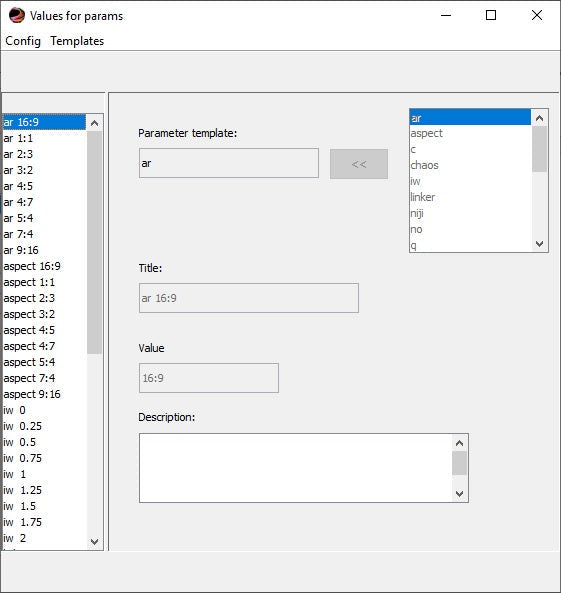Click up arrow of values list scrollbar
Viewport: 561px width, 593px height.
(95, 123)
